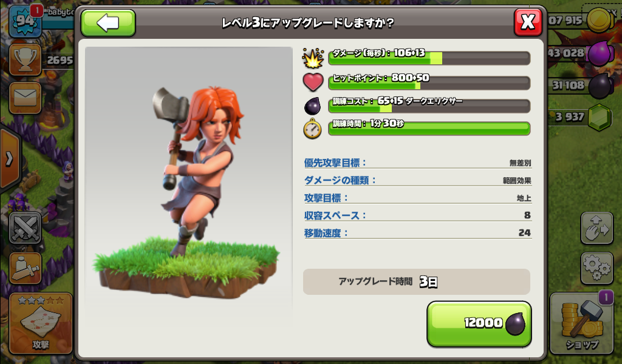Viewport: 622px width, 364px height.
Task: Click the dark elixir storage icon
Action: click(x=601, y=85)
